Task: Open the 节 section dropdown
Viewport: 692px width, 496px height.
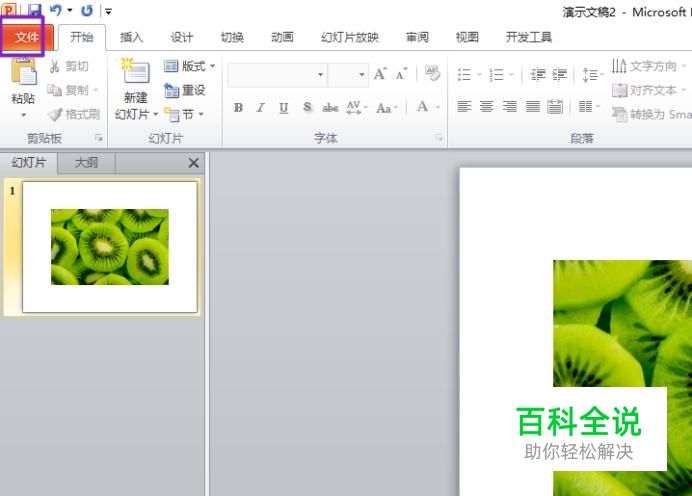Action: coord(184,115)
